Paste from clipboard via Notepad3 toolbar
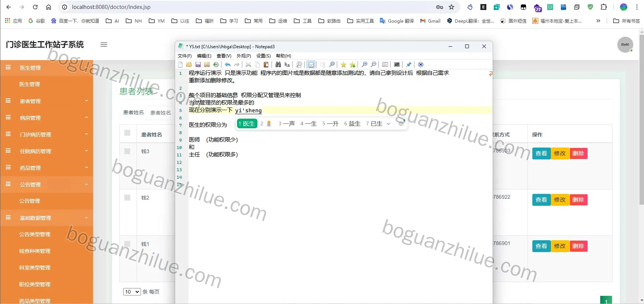This screenshot has height=304, width=644. click(x=266, y=65)
